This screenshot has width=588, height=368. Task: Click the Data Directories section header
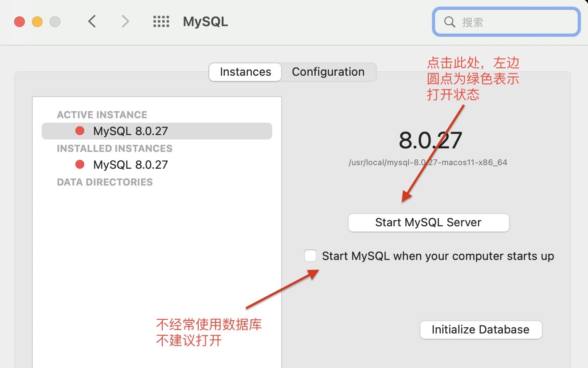pyautogui.click(x=105, y=182)
